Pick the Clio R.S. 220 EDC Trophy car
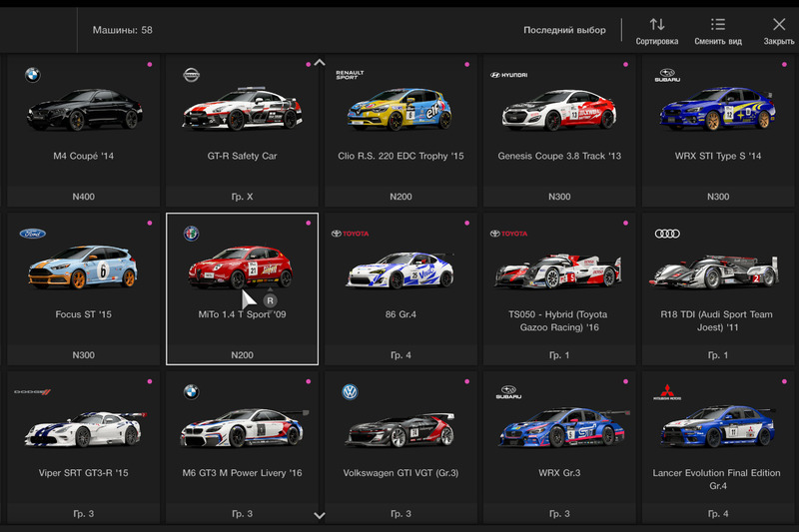This screenshot has height=532, width=799. coord(400,109)
